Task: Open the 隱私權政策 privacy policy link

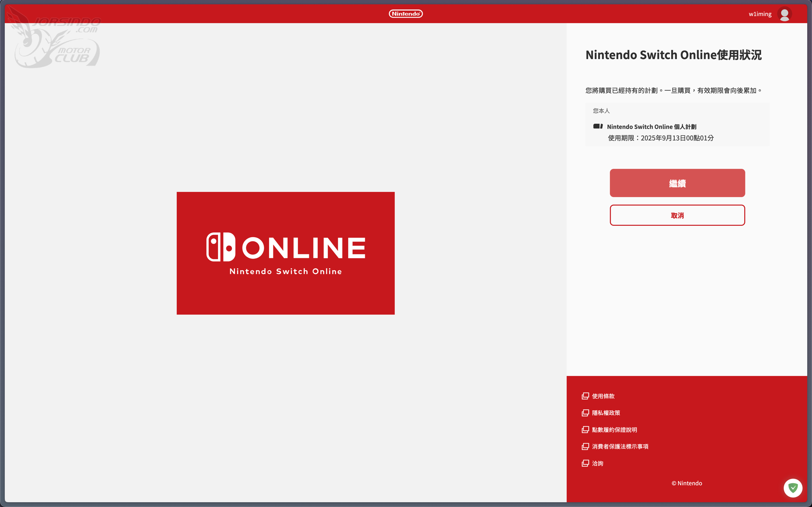Action: [x=606, y=413]
